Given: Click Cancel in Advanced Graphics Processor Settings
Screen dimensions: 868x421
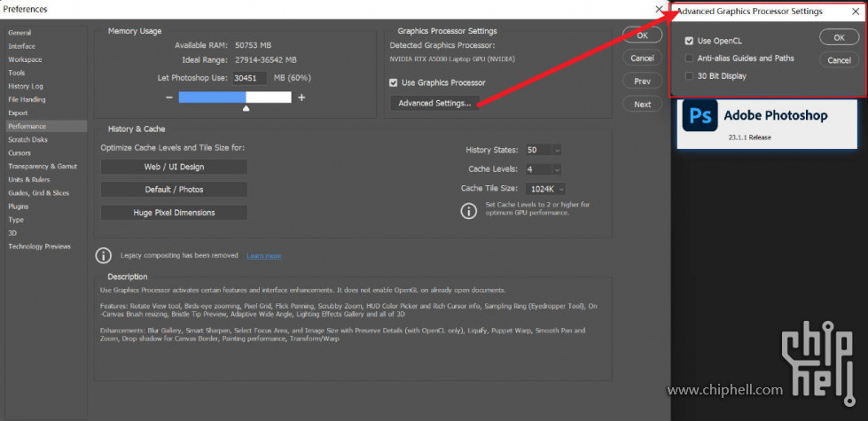Looking at the screenshot, I should point(840,60).
